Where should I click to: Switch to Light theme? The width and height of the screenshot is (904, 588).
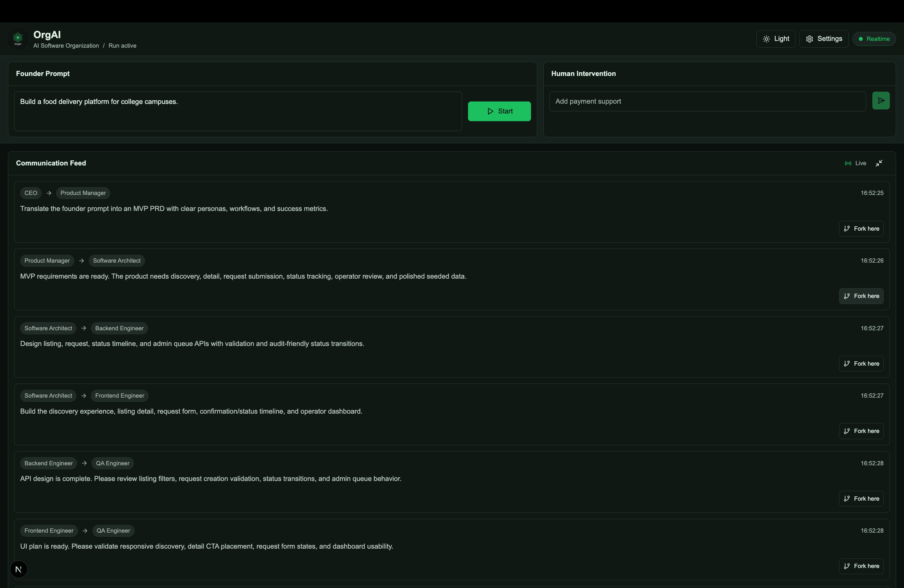tap(775, 39)
